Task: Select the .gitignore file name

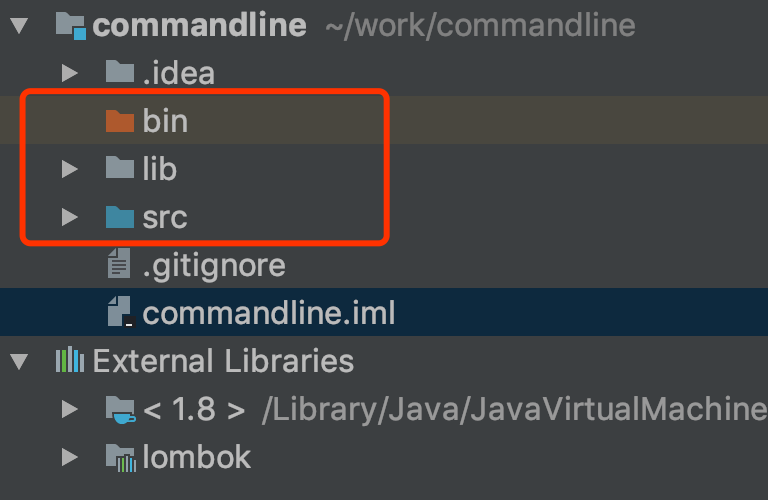Action: 214,265
